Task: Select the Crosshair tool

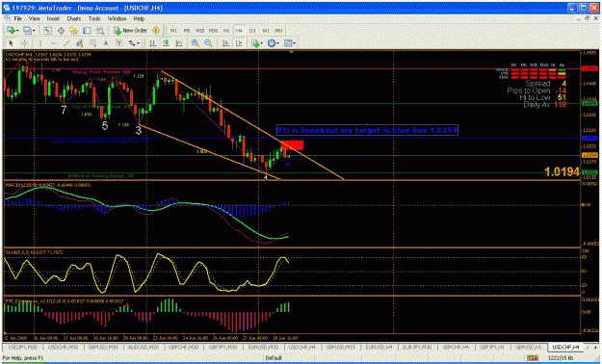Action: 24,43
